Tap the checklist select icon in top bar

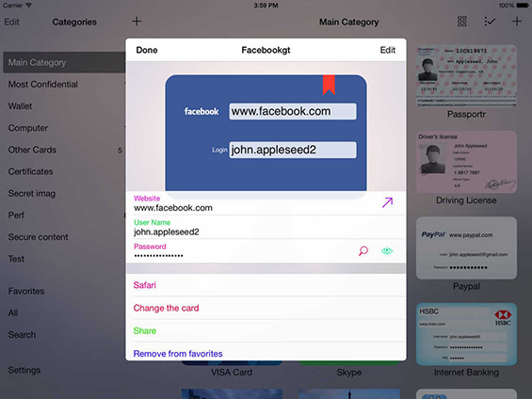click(x=490, y=22)
